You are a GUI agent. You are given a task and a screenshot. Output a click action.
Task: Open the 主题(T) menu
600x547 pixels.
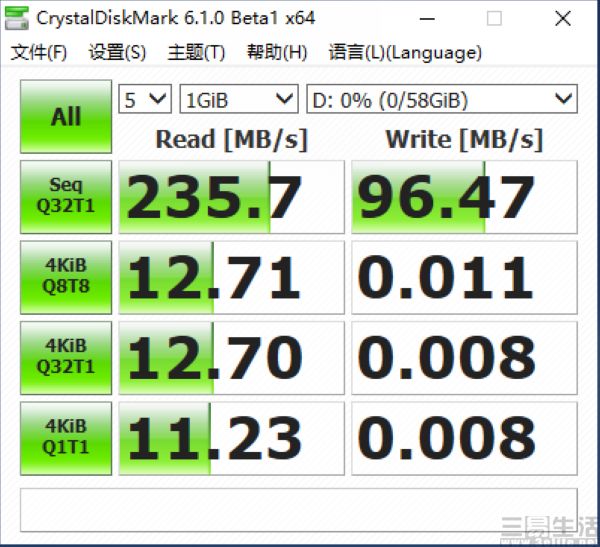click(x=196, y=52)
